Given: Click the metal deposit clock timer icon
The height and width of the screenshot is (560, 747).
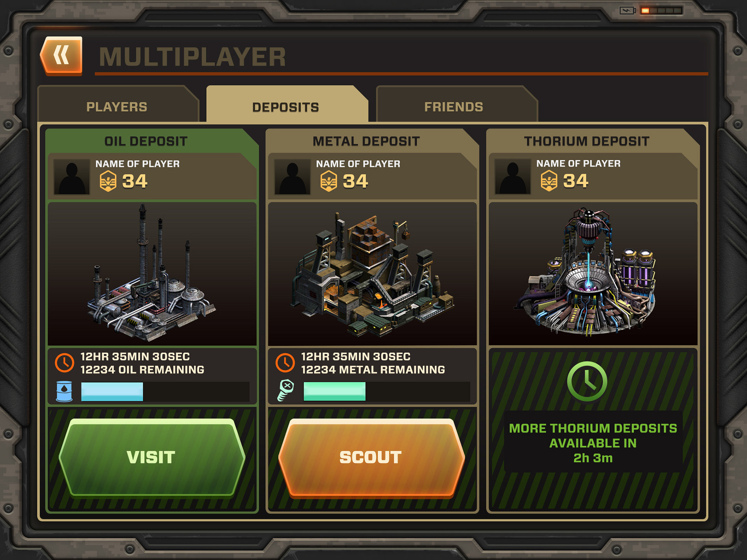Looking at the screenshot, I should (x=285, y=362).
